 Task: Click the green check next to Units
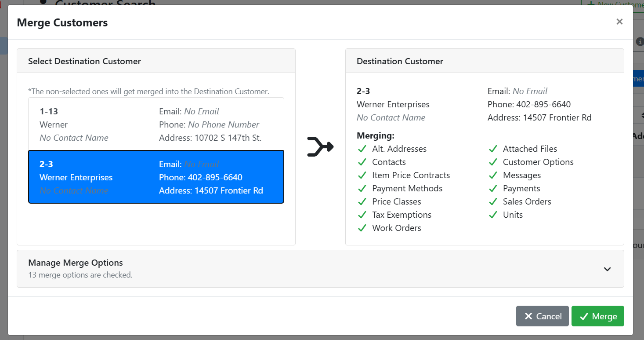[x=493, y=215]
